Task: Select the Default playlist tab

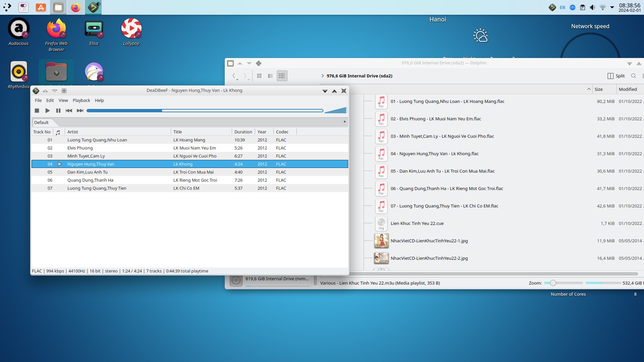Action: pos(42,122)
